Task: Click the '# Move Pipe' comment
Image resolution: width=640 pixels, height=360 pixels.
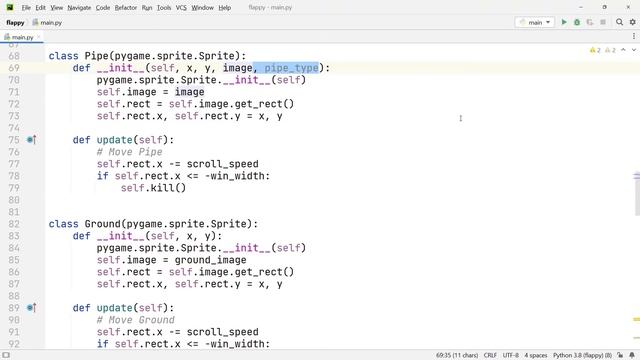Action: pyautogui.click(x=129, y=152)
